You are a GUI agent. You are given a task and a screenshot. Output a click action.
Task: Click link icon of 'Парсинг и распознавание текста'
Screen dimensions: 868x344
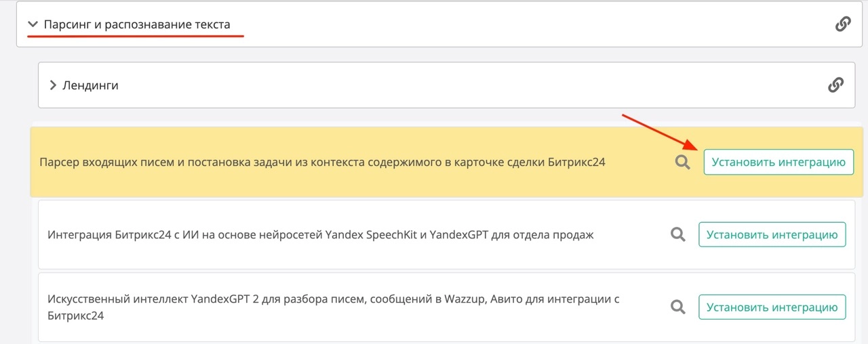(842, 24)
